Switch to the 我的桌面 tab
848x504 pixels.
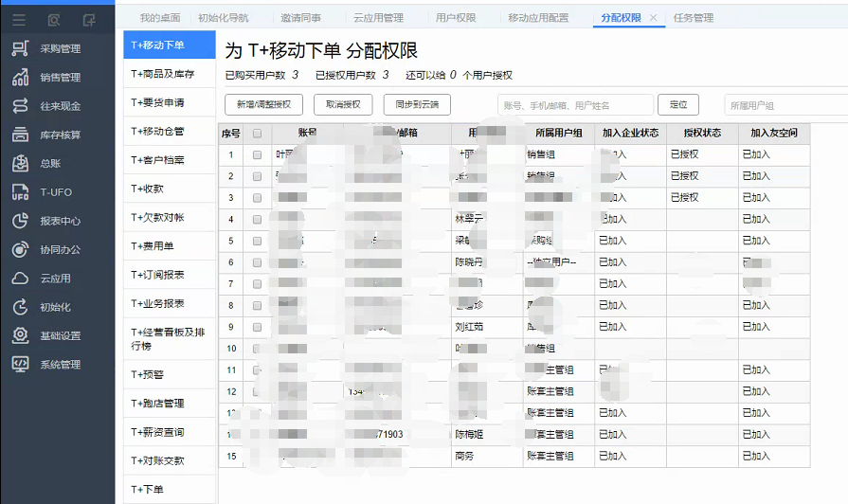click(x=160, y=18)
